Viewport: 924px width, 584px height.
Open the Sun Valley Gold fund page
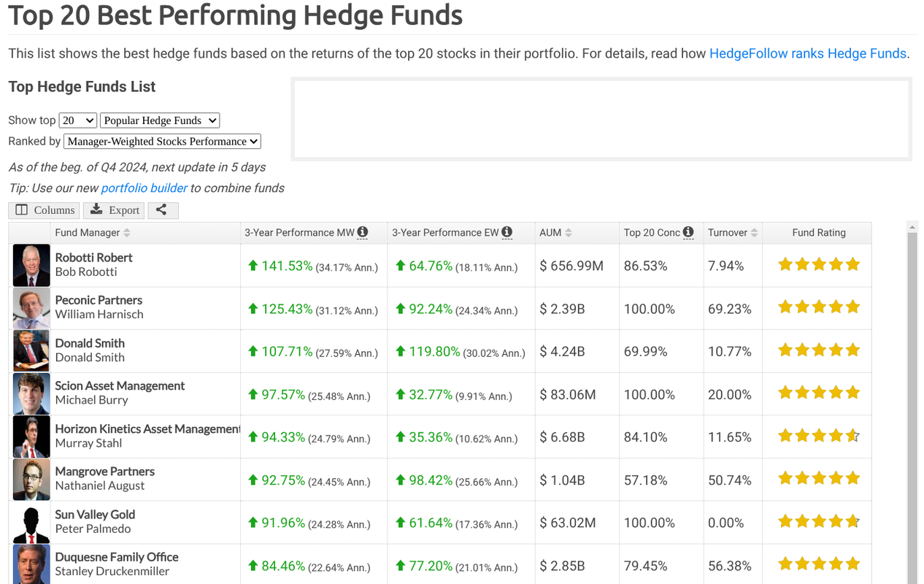point(95,514)
